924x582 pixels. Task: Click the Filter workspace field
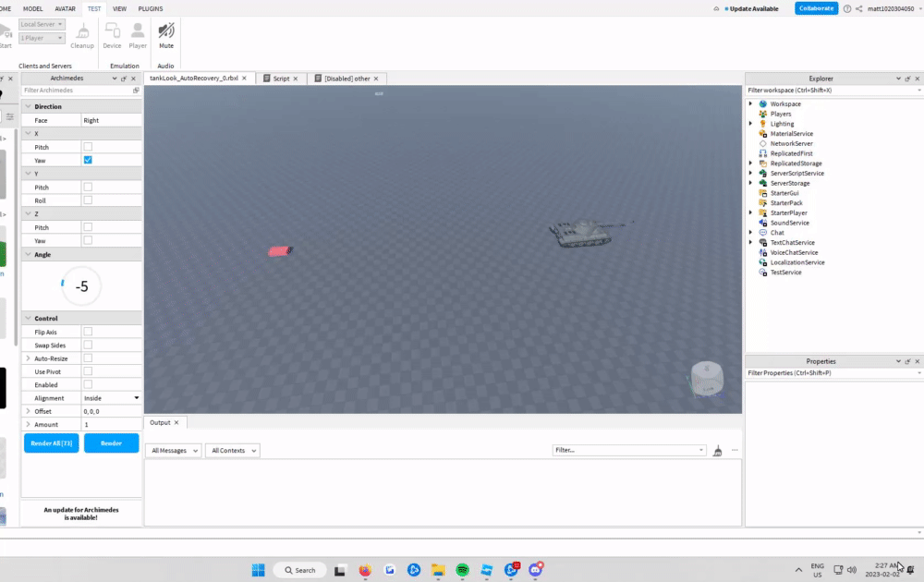tap(829, 91)
